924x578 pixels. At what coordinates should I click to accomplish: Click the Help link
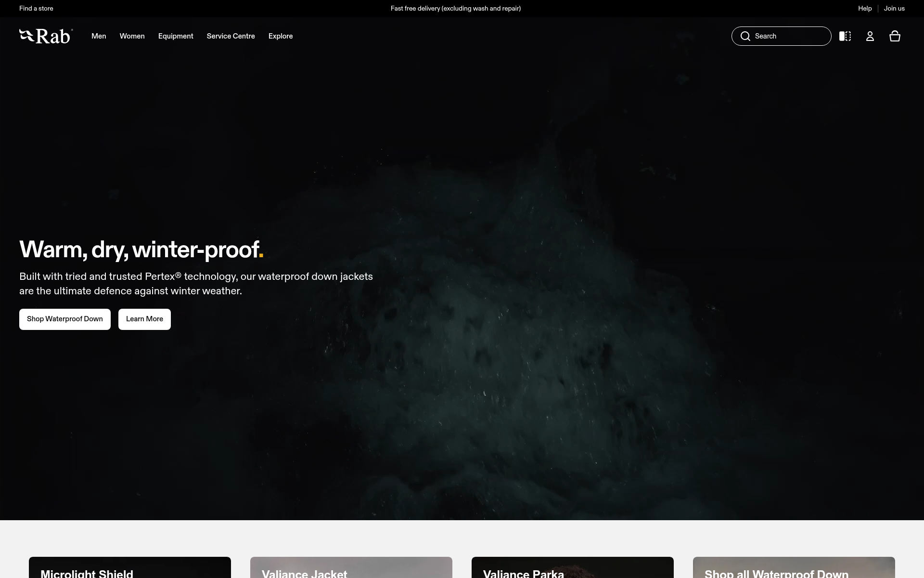coord(865,9)
